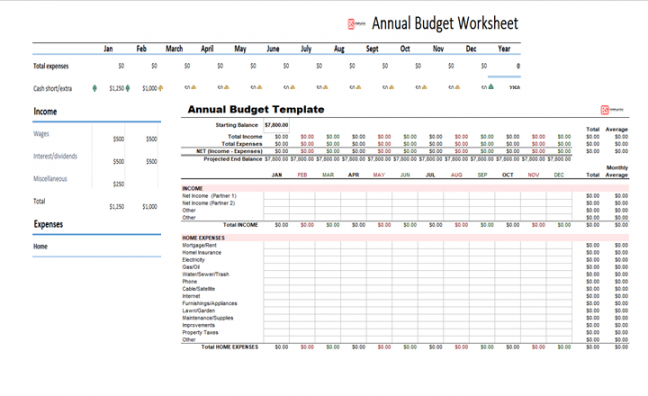Select the Property Taxes row label
Viewport: 648px width, 396px height.
coord(200,332)
